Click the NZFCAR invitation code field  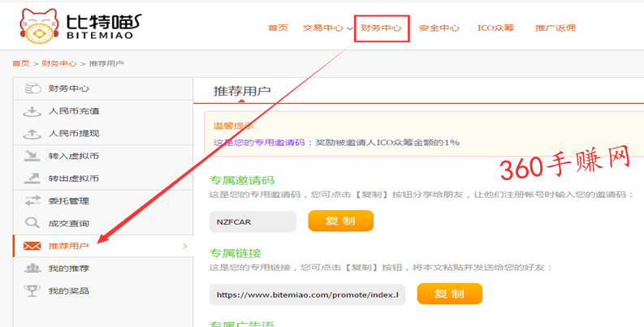pyautogui.click(x=253, y=222)
